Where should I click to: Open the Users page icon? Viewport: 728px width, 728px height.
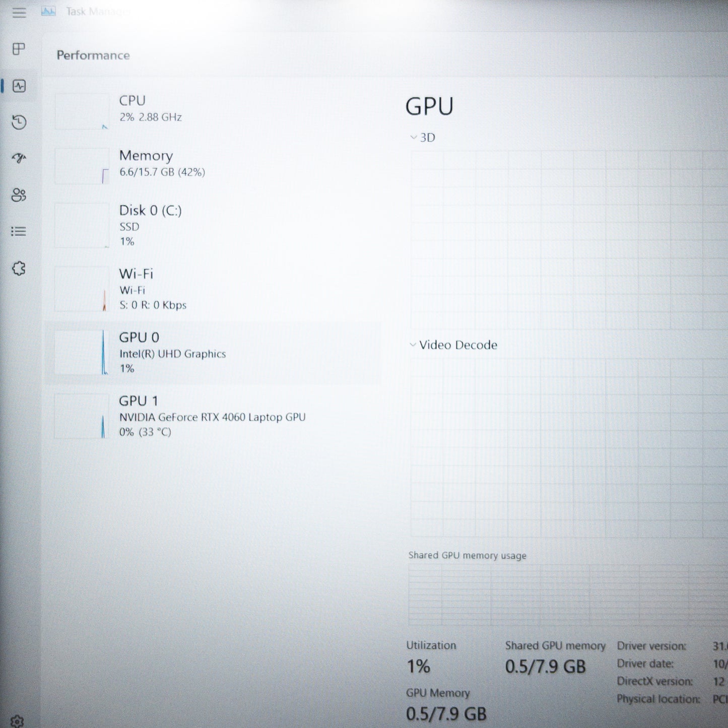[19, 195]
